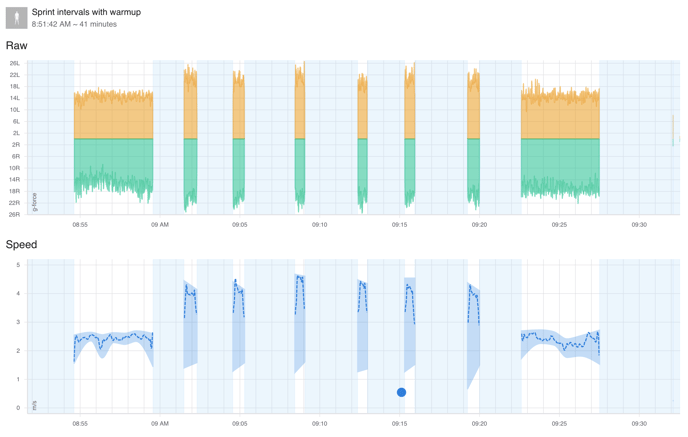This screenshot has width=688, height=437.
Task: Click the 09:30 label under Speed chart
Action: tap(639, 424)
